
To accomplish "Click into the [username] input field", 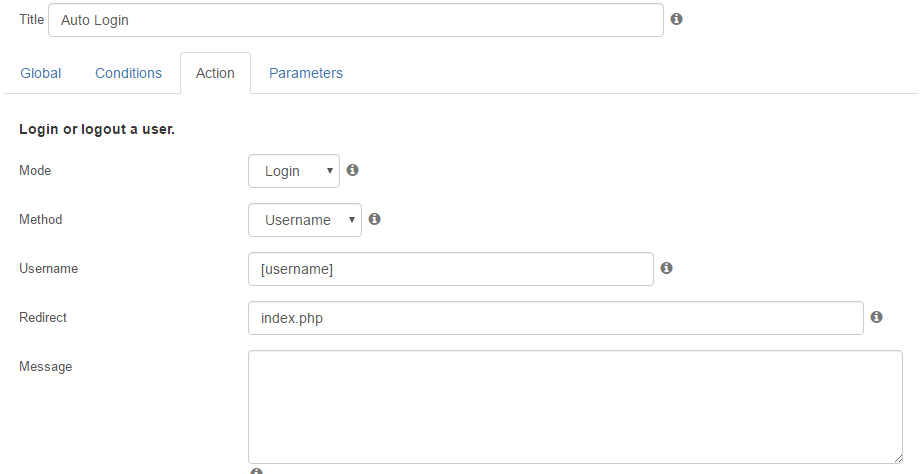I will [450, 269].
